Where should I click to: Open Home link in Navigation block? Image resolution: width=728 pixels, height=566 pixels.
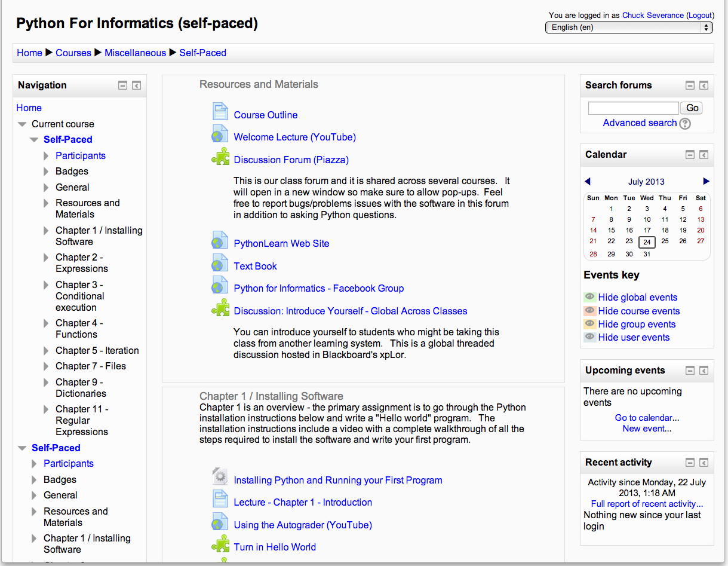[29, 108]
